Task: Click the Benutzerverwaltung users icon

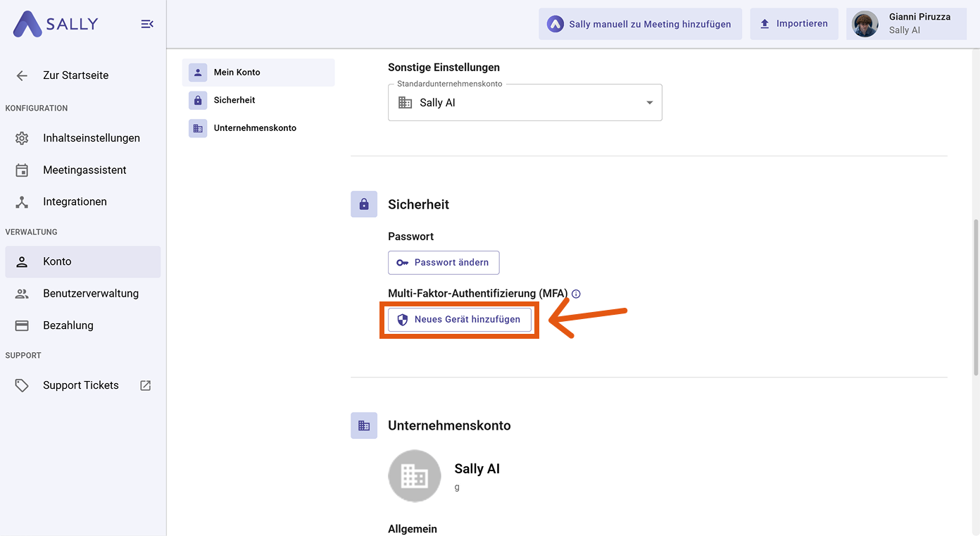Action: pyautogui.click(x=21, y=293)
